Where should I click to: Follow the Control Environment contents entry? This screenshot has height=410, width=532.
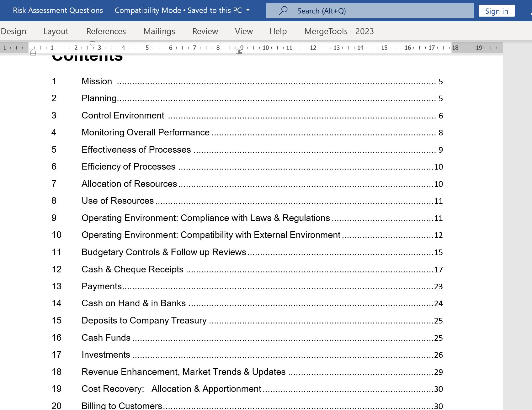[123, 115]
